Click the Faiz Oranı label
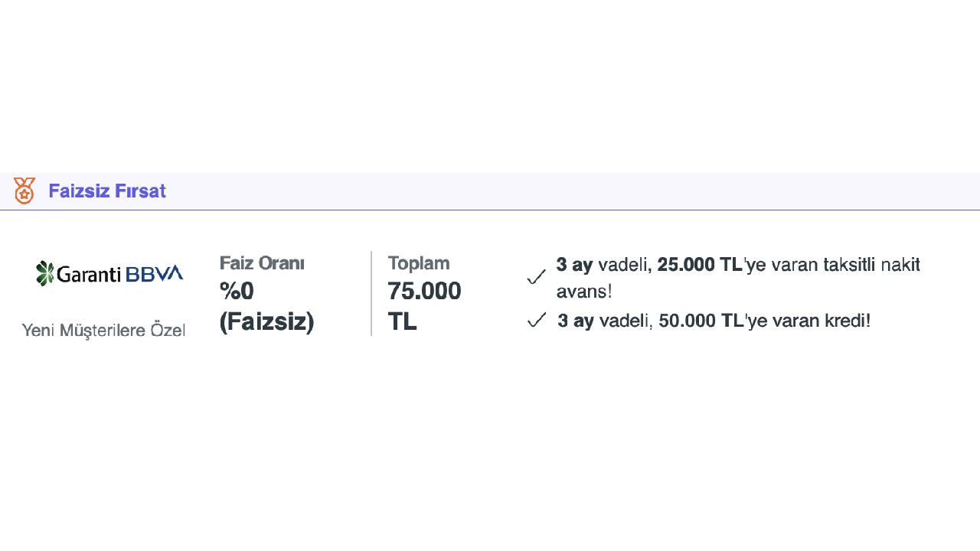This screenshot has width=980, height=551. pos(262,263)
